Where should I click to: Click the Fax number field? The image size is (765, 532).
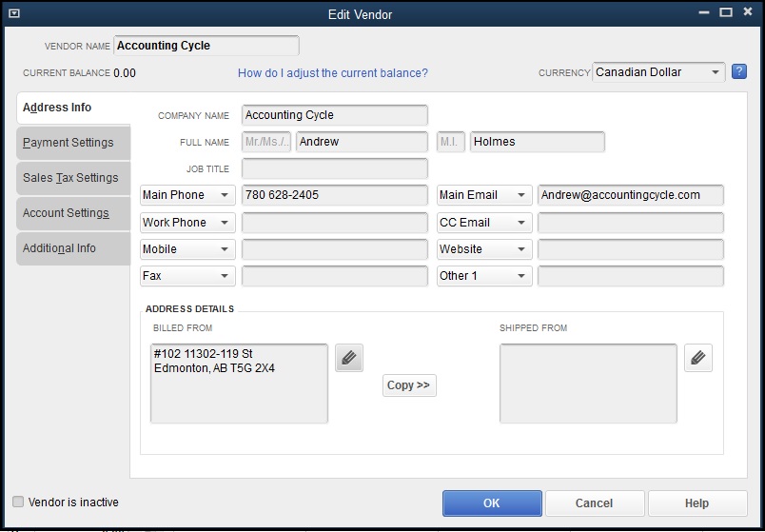[x=335, y=276]
